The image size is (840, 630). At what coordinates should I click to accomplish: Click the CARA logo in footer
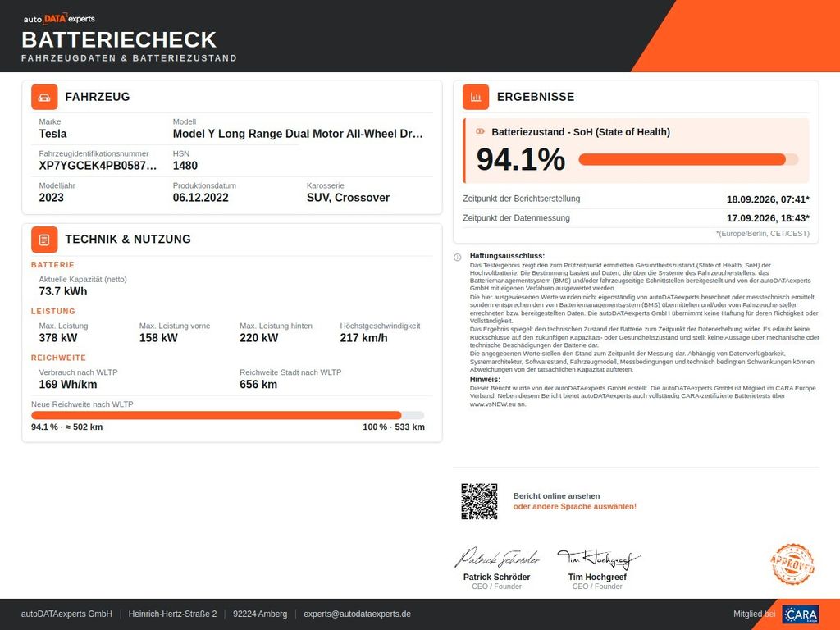(x=801, y=614)
